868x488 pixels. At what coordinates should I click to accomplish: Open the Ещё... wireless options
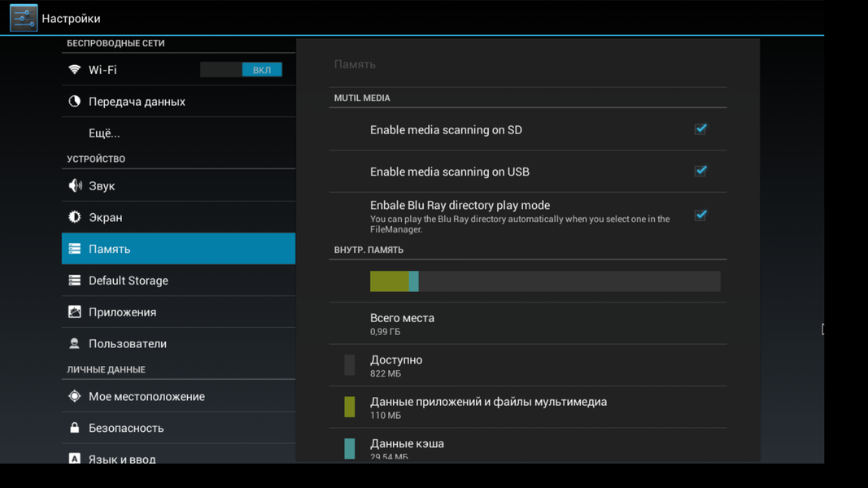pos(104,133)
